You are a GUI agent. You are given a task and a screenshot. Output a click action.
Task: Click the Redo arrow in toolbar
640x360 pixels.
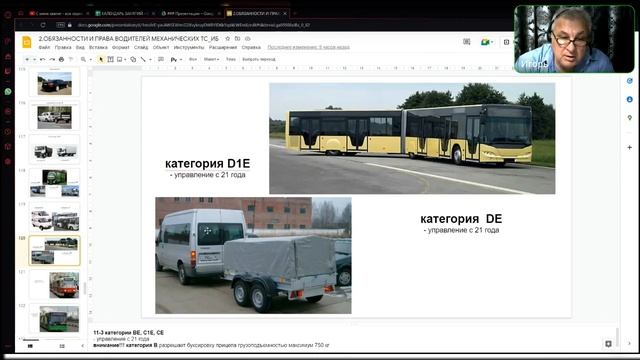tap(52, 60)
